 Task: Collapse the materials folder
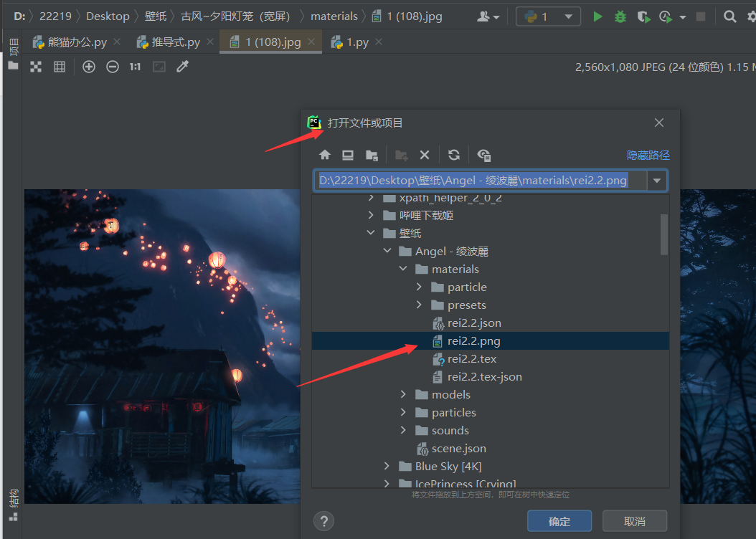point(403,269)
